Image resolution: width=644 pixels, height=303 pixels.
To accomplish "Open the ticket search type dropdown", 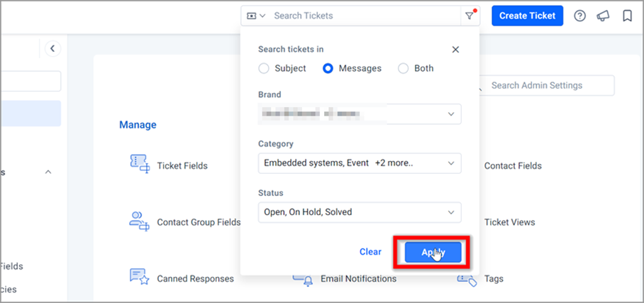I will (256, 16).
